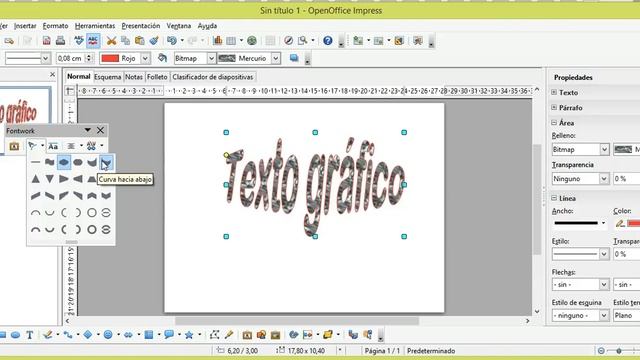Select the wave Fontwork shape
The height and width of the screenshot is (360, 640).
[49, 162]
